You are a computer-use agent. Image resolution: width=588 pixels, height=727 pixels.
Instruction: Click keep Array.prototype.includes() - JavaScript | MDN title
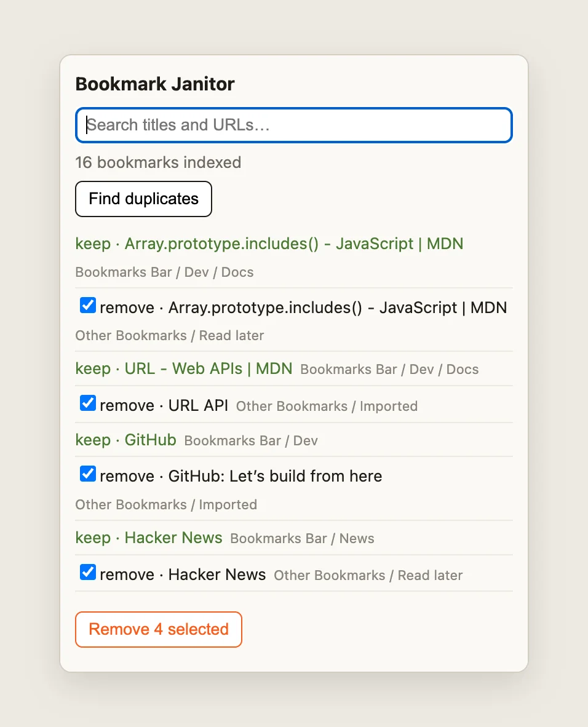pos(269,244)
